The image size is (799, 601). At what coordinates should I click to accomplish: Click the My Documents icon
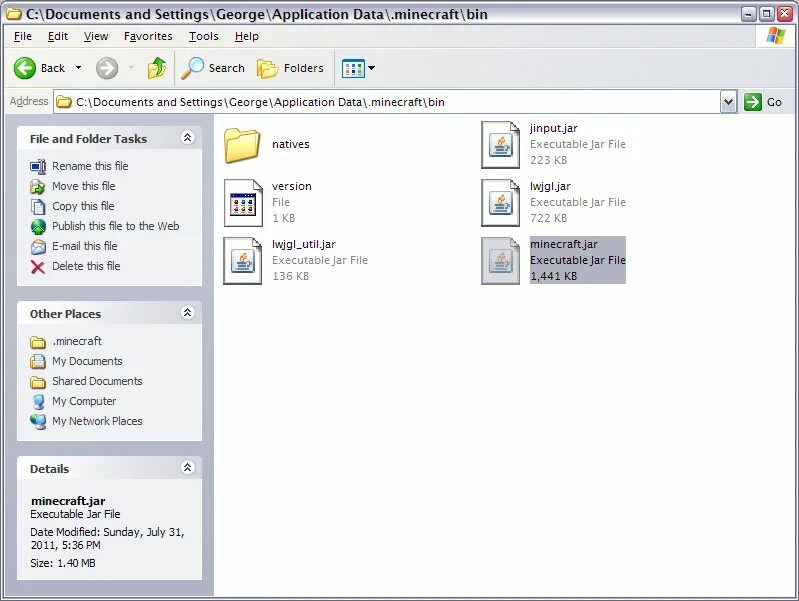38,361
